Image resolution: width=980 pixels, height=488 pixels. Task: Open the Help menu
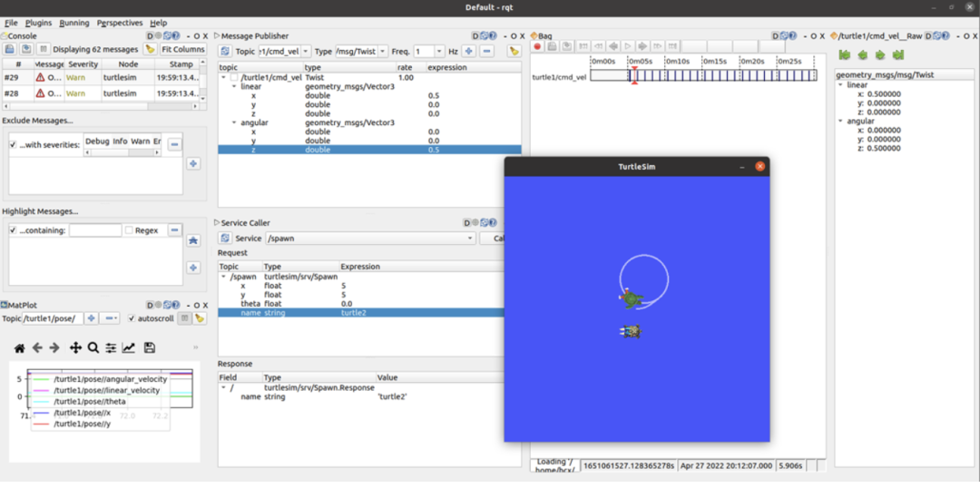(158, 23)
